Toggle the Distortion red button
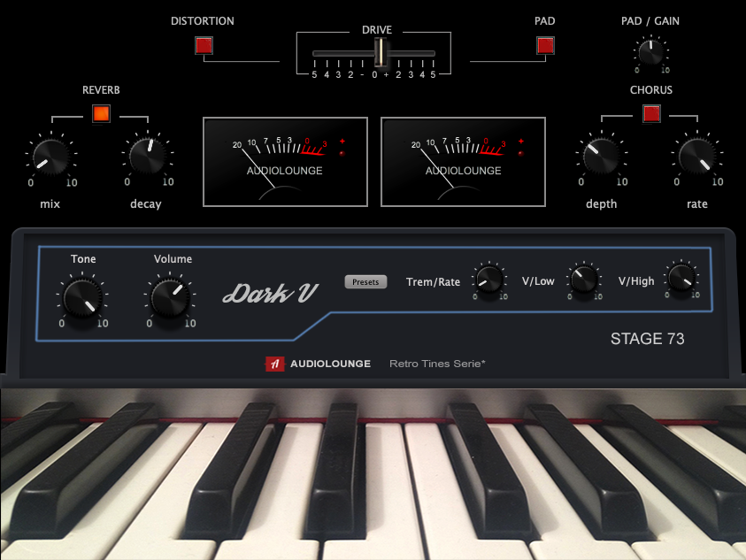Viewport: 746px width, 560px height. pos(204,46)
